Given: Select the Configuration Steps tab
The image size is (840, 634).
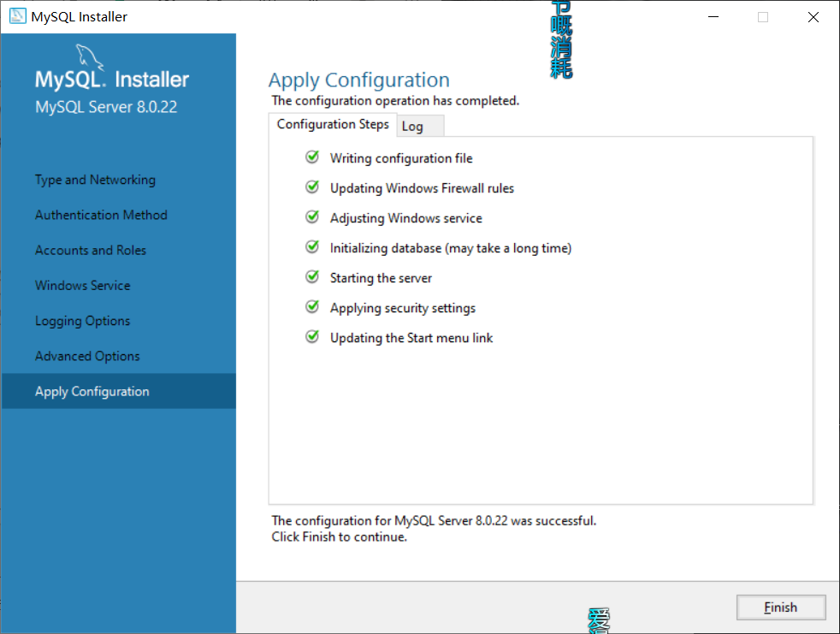Looking at the screenshot, I should 333,124.
